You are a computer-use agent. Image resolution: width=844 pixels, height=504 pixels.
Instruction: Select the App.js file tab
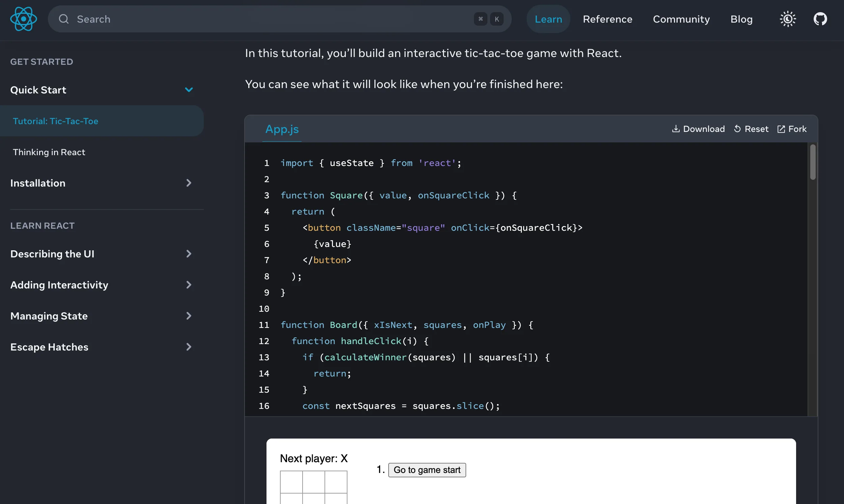[282, 129]
